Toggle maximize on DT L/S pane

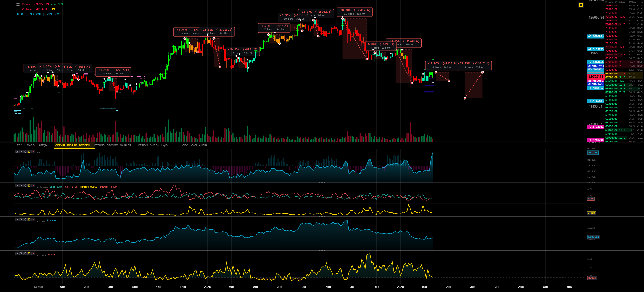click(29, 253)
